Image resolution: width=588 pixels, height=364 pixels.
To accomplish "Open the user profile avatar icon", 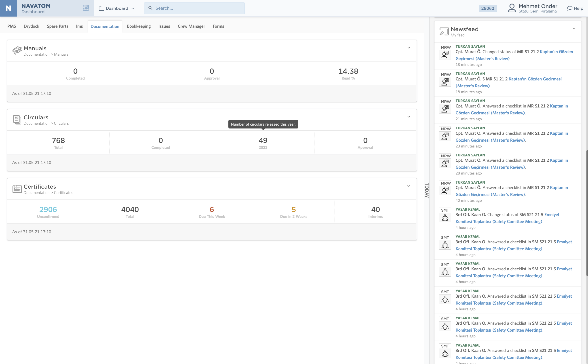I will (x=512, y=8).
